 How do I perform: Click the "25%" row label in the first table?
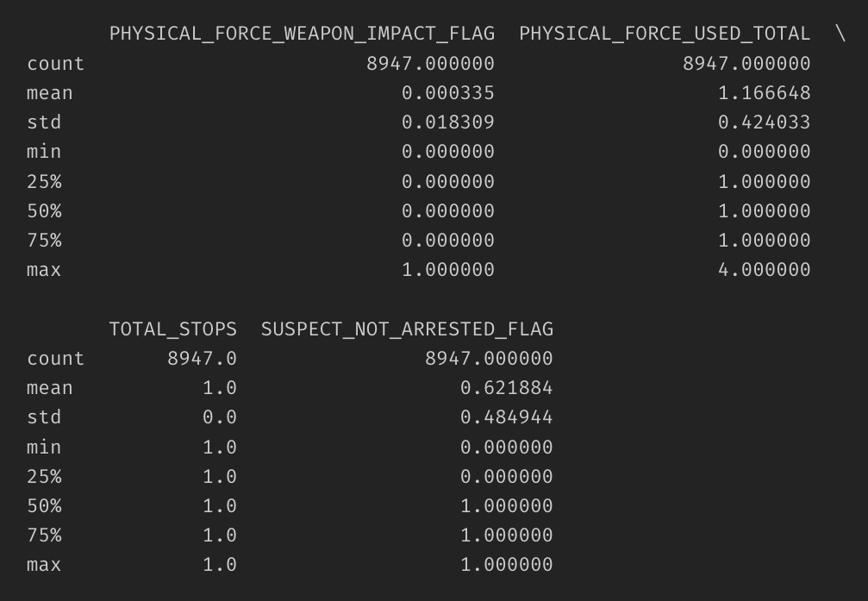tap(44, 182)
